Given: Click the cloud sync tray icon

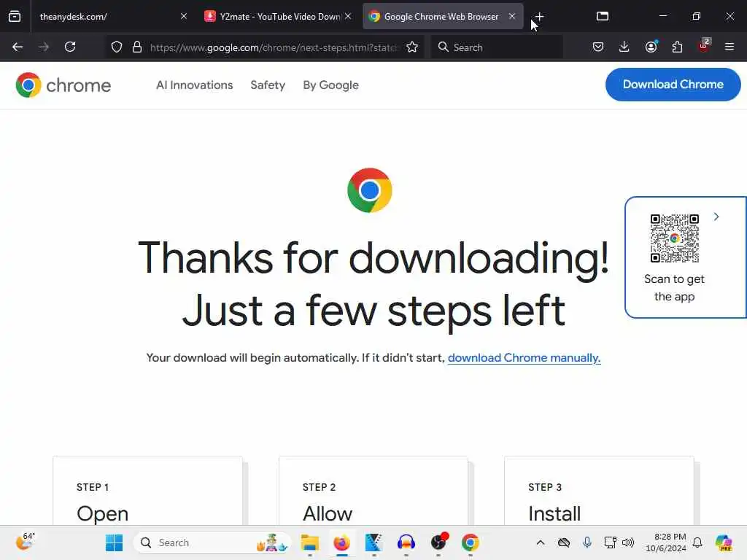Looking at the screenshot, I should coord(564,542).
